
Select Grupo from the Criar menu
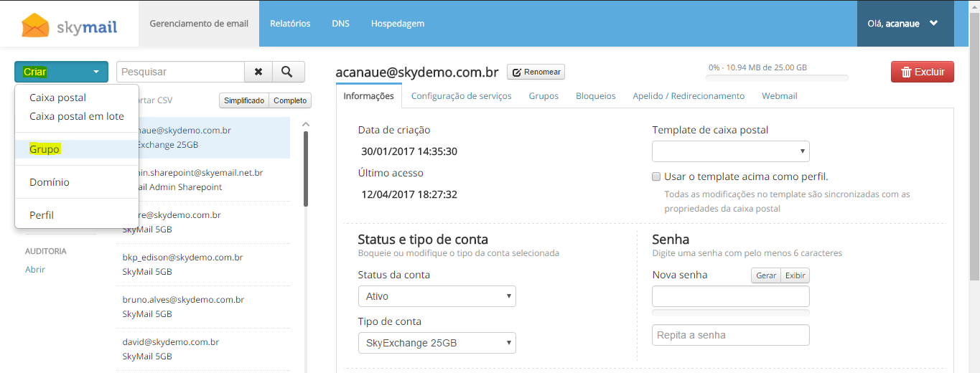click(x=45, y=149)
